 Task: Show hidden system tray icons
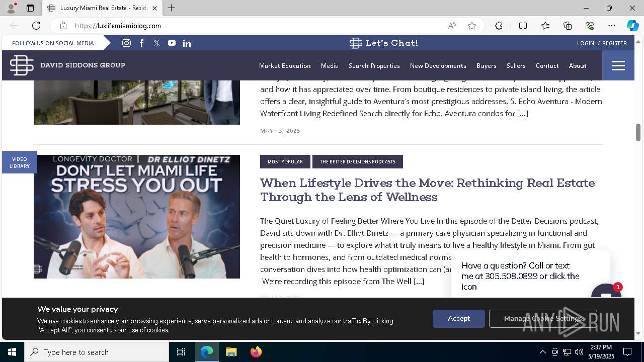(x=542, y=352)
